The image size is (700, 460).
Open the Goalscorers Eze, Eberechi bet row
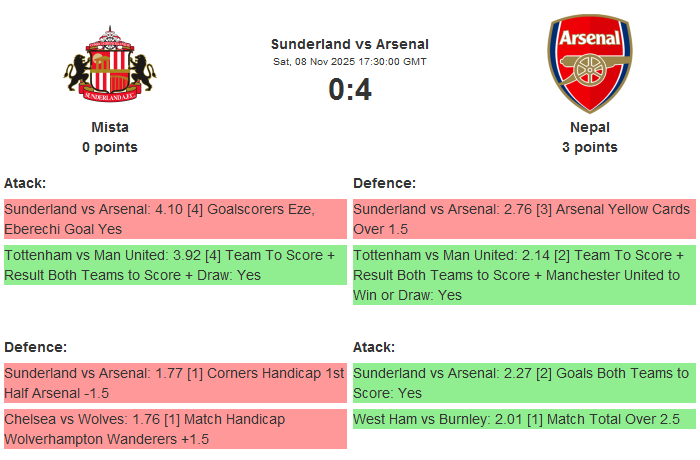click(175, 219)
